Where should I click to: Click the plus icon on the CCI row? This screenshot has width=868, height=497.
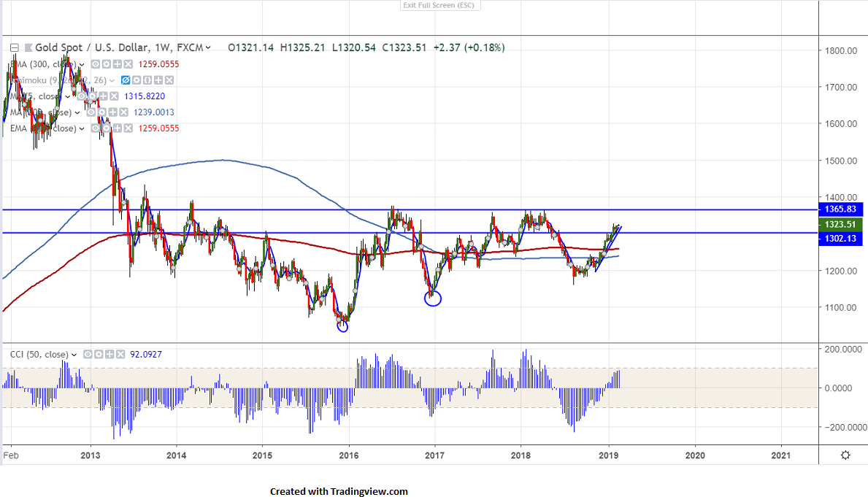pos(110,354)
